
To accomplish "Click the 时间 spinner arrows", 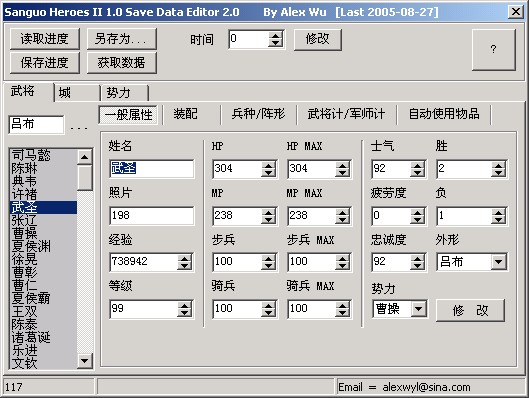I will coord(276,39).
